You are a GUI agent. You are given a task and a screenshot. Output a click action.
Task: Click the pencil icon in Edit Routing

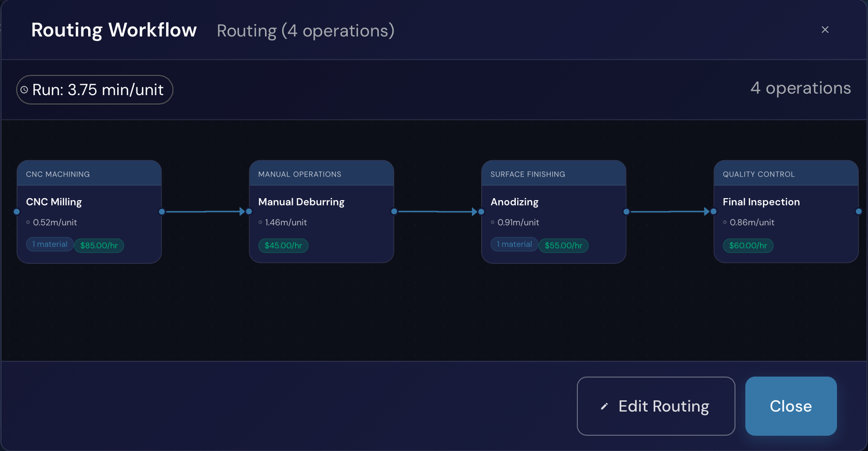click(604, 407)
